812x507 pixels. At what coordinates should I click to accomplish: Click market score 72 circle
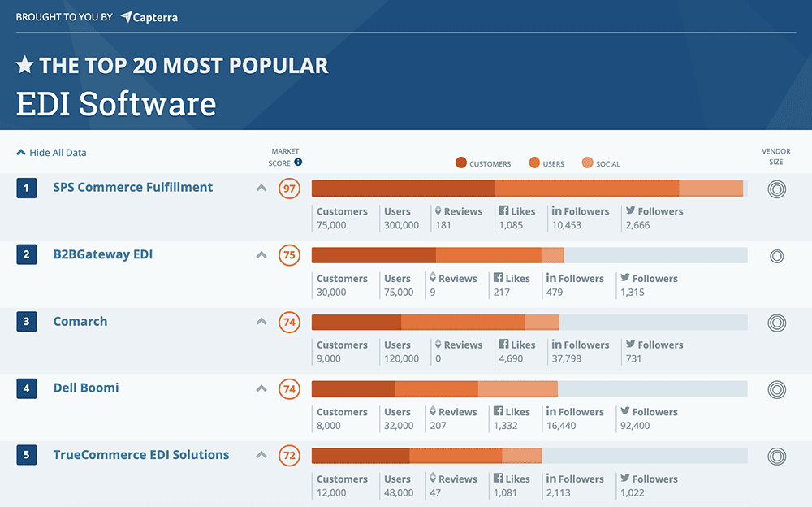point(290,456)
